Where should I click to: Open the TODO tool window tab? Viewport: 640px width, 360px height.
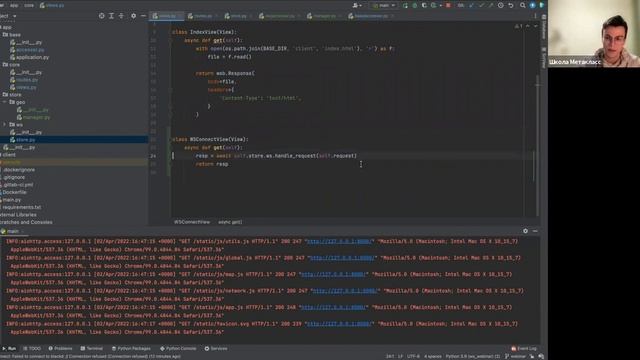point(32,349)
